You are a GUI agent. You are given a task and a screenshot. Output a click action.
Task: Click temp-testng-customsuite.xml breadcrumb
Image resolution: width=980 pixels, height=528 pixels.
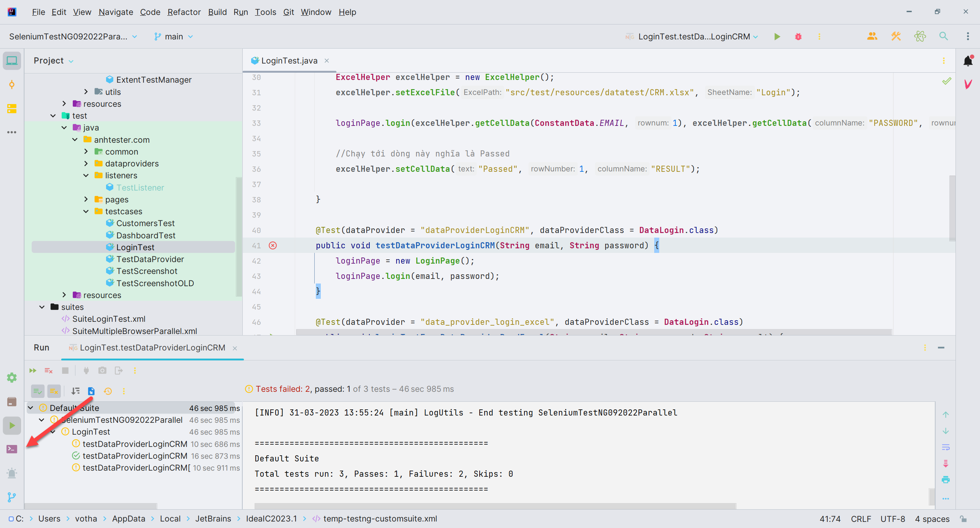tap(375, 519)
